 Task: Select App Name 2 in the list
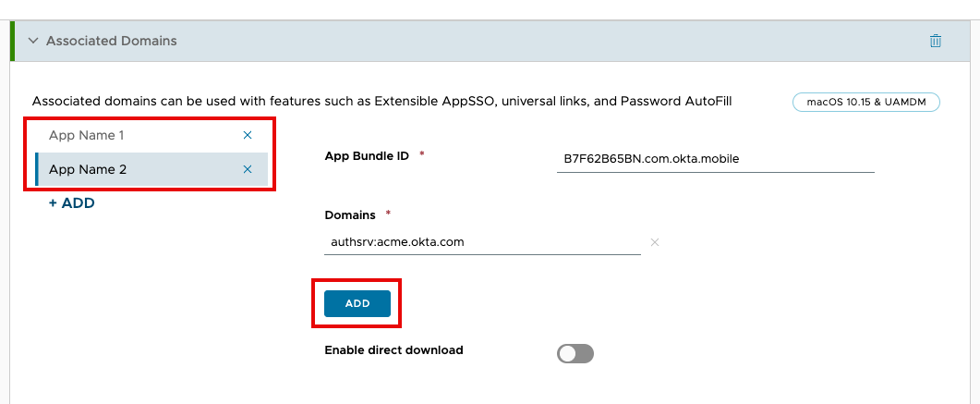click(88, 169)
